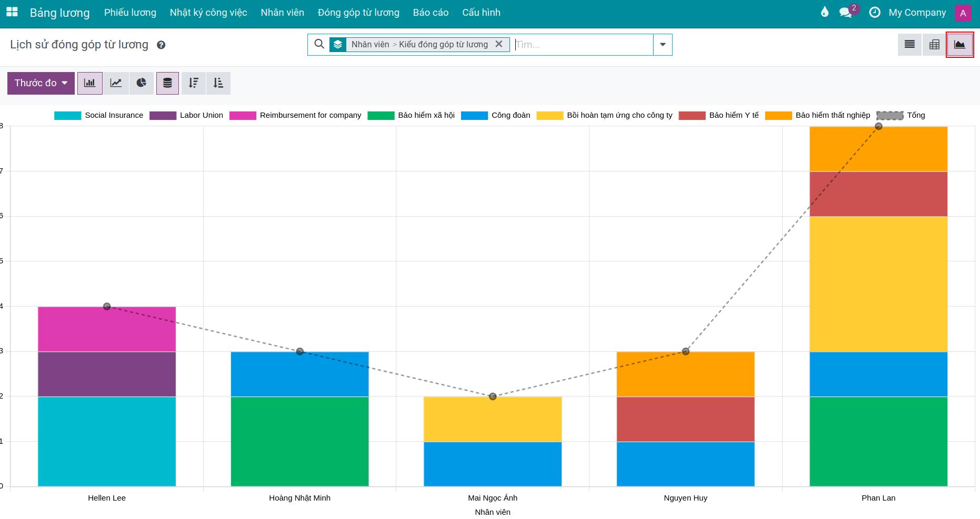Toggle Social Insurance legend swatch
Viewport: 980px width, 519px height.
click(x=67, y=116)
